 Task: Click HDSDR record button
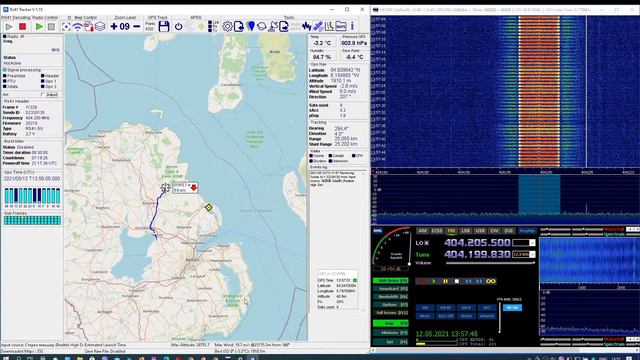pos(421,281)
